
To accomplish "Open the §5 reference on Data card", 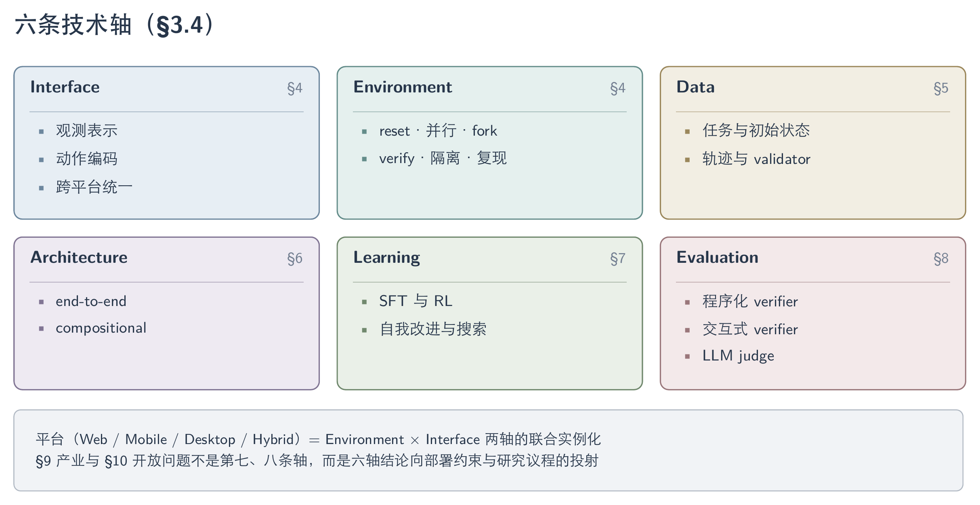I will 941,88.
